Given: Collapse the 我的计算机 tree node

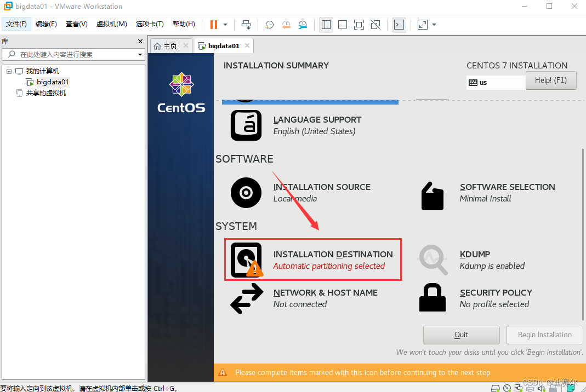Looking at the screenshot, I should coord(9,71).
